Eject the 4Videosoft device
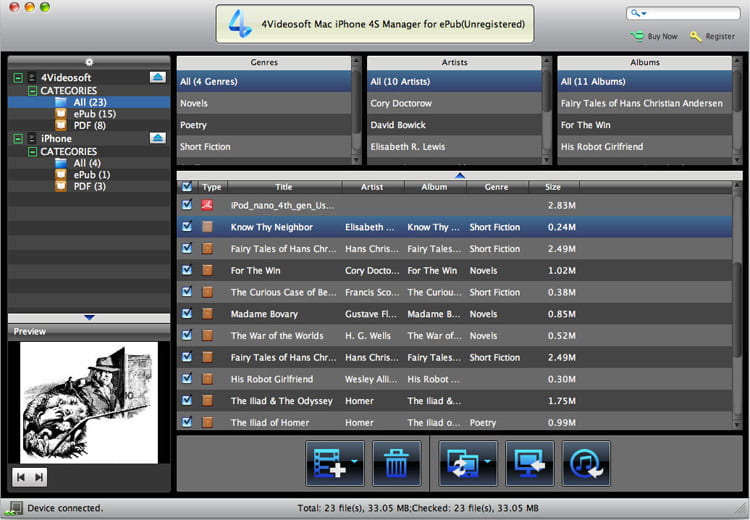The height and width of the screenshot is (520, 750). [x=157, y=77]
